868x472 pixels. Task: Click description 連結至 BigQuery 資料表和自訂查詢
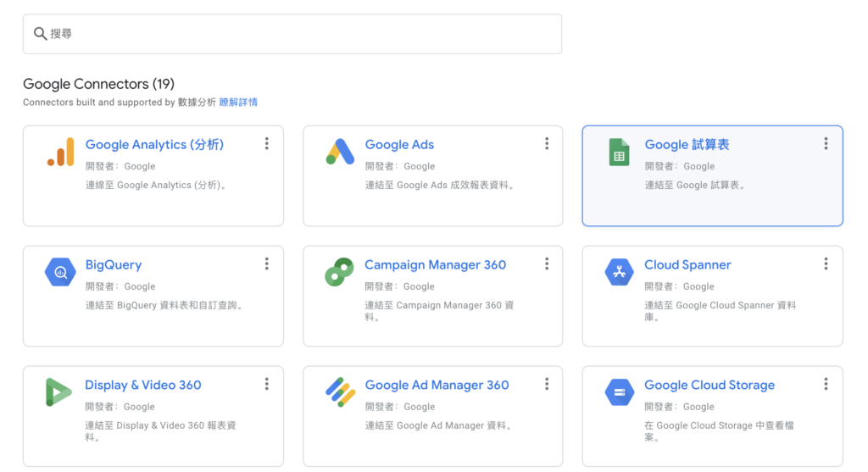pyautogui.click(x=165, y=305)
